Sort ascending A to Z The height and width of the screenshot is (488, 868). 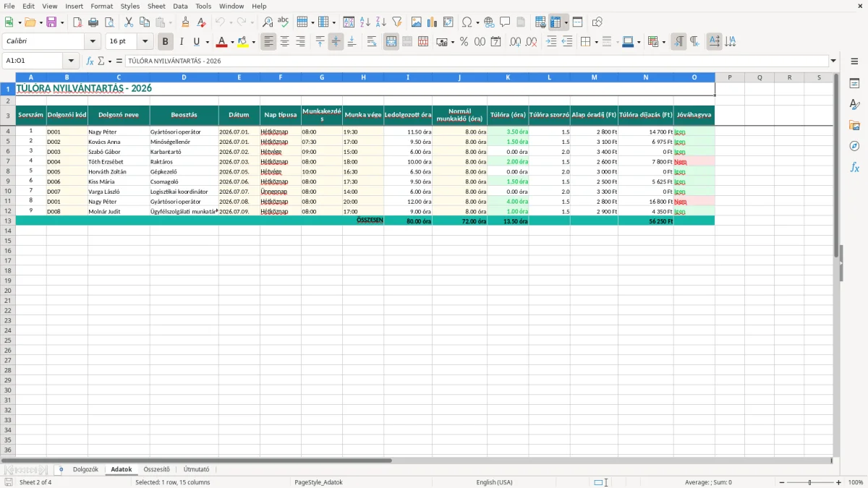(365, 22)
